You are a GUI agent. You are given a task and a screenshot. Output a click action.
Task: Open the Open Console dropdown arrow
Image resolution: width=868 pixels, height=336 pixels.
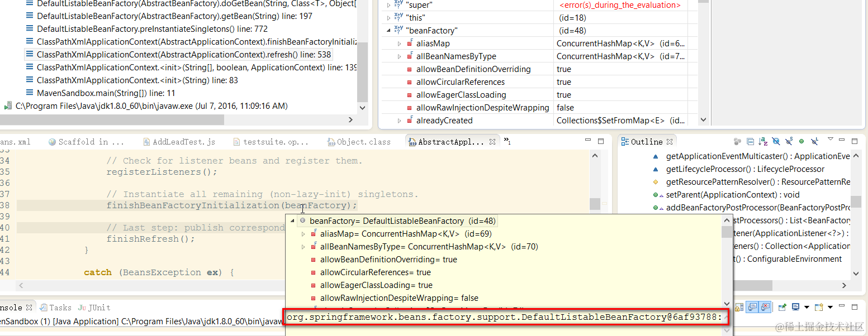[830, 308]
